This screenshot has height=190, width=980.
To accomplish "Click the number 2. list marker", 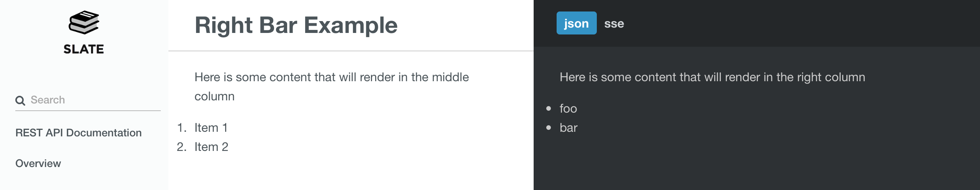I will (182, 147).
